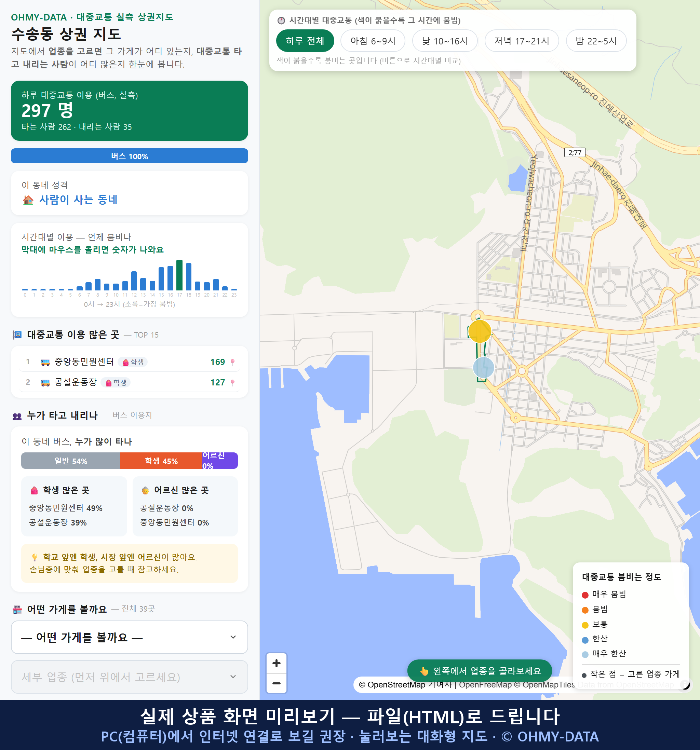
Task: Click the 수송동 상권 지도 page title
Action: [66, 34]
